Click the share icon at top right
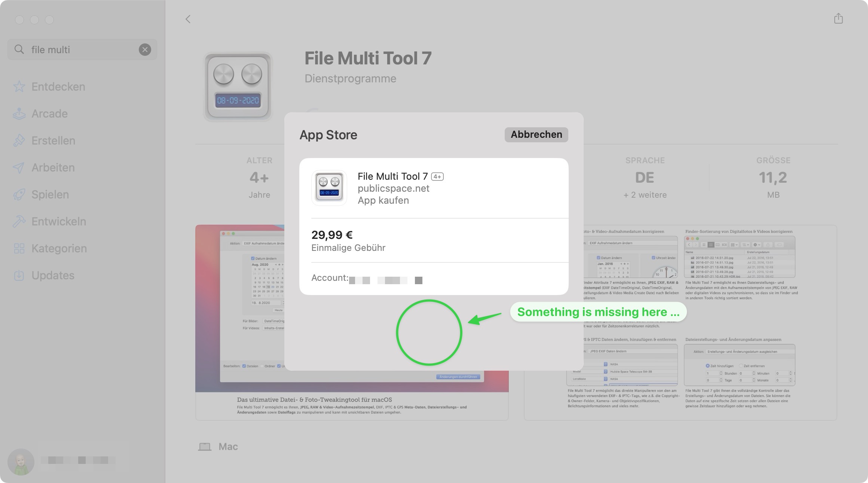 838,18
